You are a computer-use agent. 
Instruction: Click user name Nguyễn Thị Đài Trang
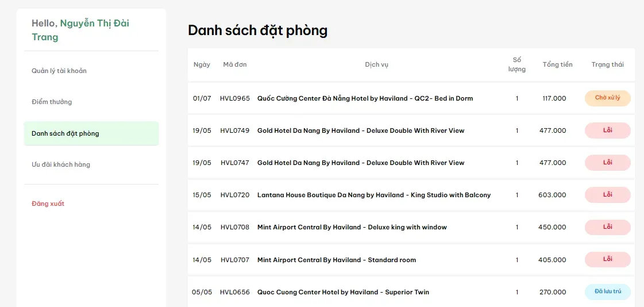click(80, 30)
